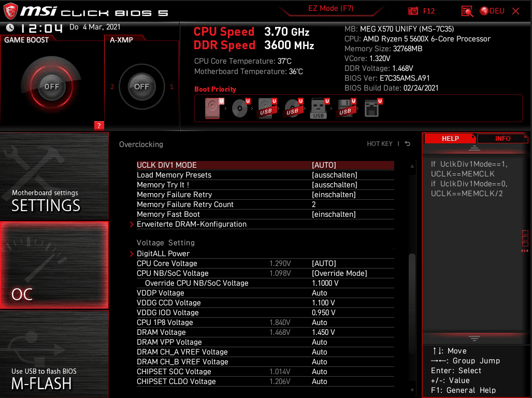Click the back arrow next to HOT KEY

click(x=408, y=144)
